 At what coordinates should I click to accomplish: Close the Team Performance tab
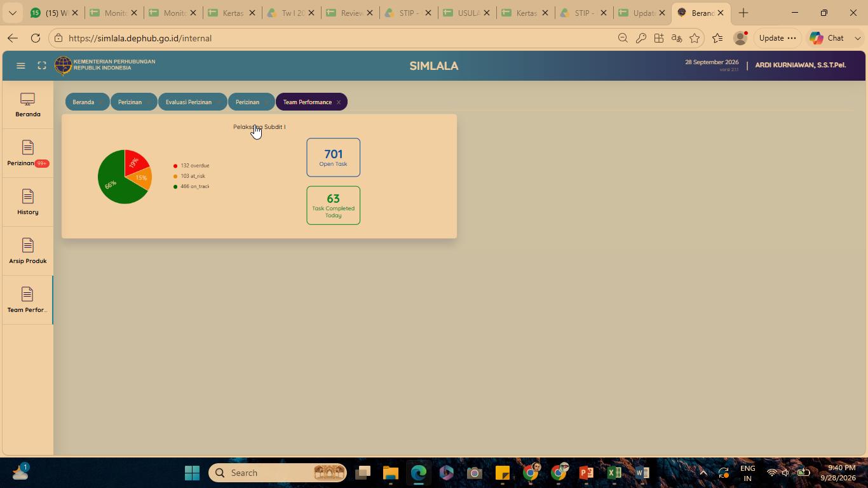339,102
